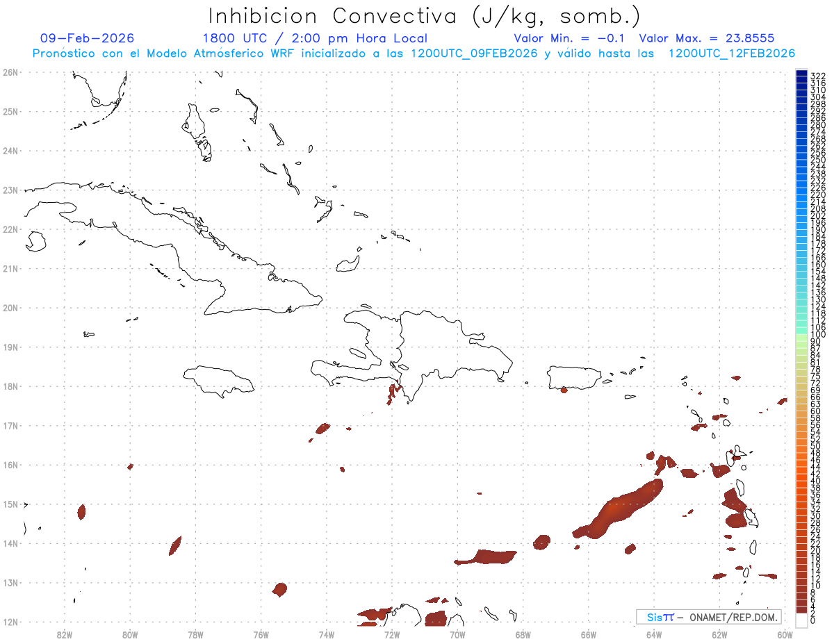Screen dimensions: 834x644
Task: Click the 66W longitude label
Action: coord(589,634)
